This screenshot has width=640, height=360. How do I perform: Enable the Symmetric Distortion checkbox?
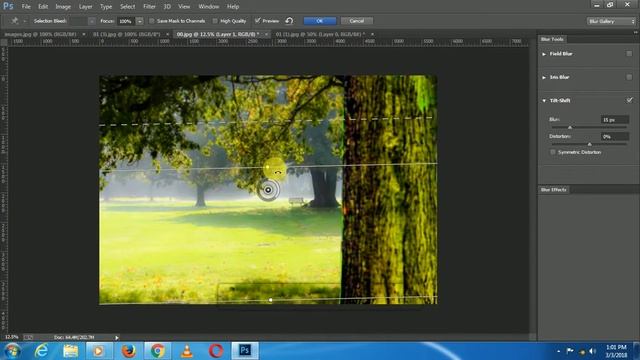click(x=553, y=152)
